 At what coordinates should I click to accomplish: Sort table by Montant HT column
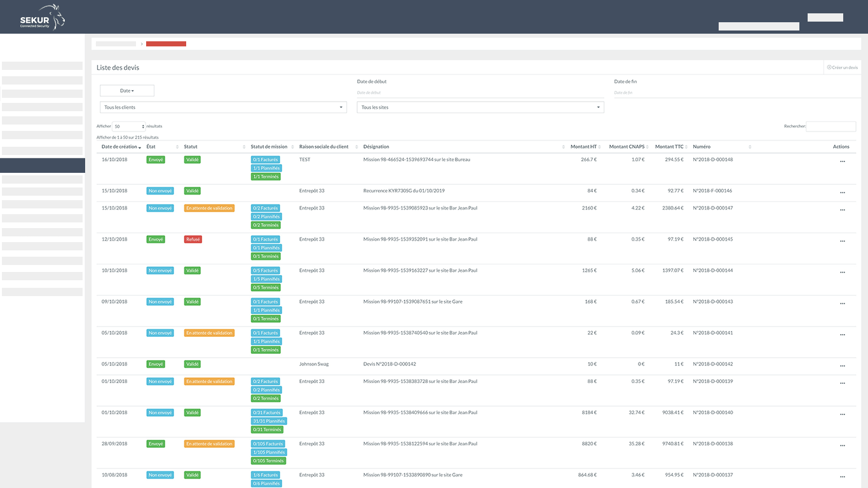click(x=583, y=147)
